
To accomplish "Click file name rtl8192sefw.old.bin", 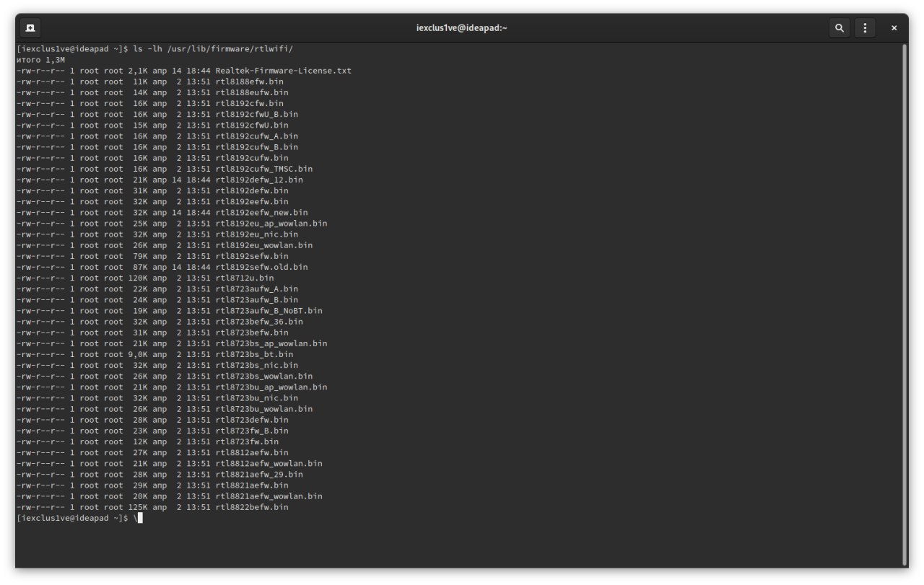I will 261,267.
